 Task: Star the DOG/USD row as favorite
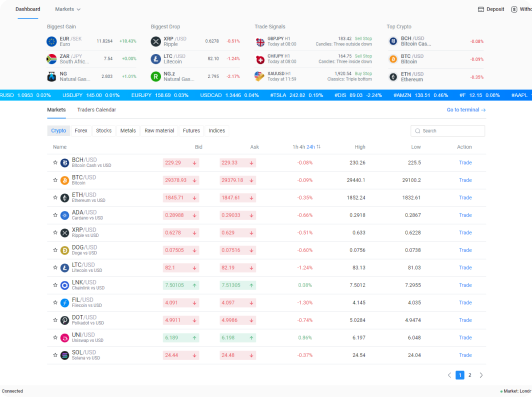pos(55,250)
